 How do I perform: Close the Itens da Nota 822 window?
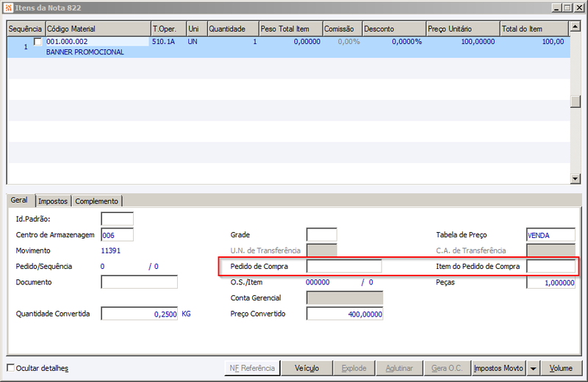[x=579, y=7]
